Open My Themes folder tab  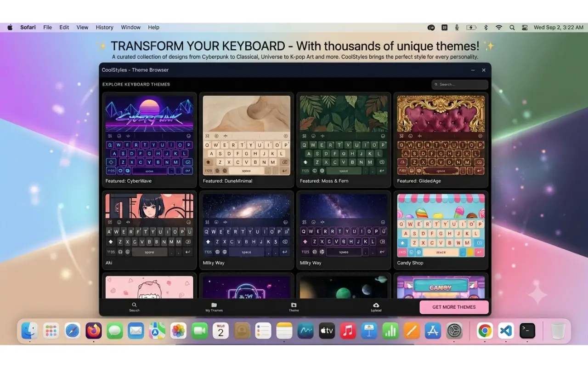tap(214, 307)
